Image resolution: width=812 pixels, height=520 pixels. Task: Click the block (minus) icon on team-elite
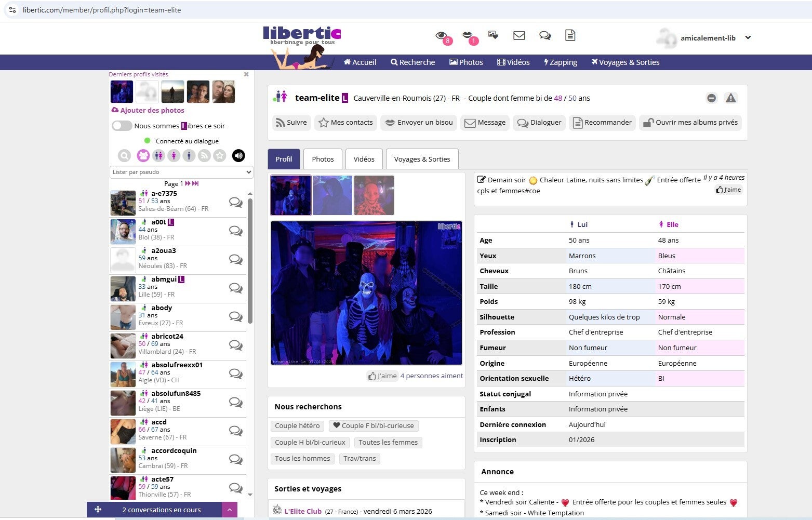point(712,98)
